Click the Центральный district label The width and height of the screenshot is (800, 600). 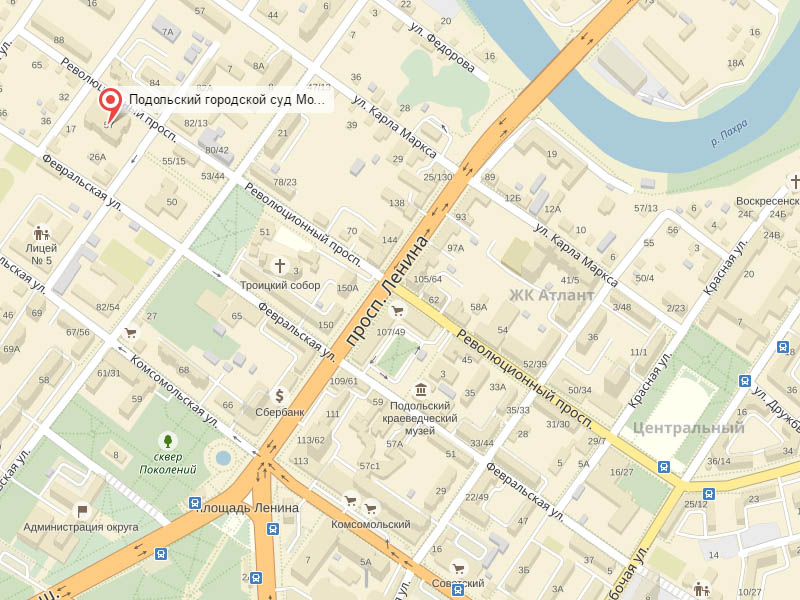pyautogui.click(x=688, y=428)
